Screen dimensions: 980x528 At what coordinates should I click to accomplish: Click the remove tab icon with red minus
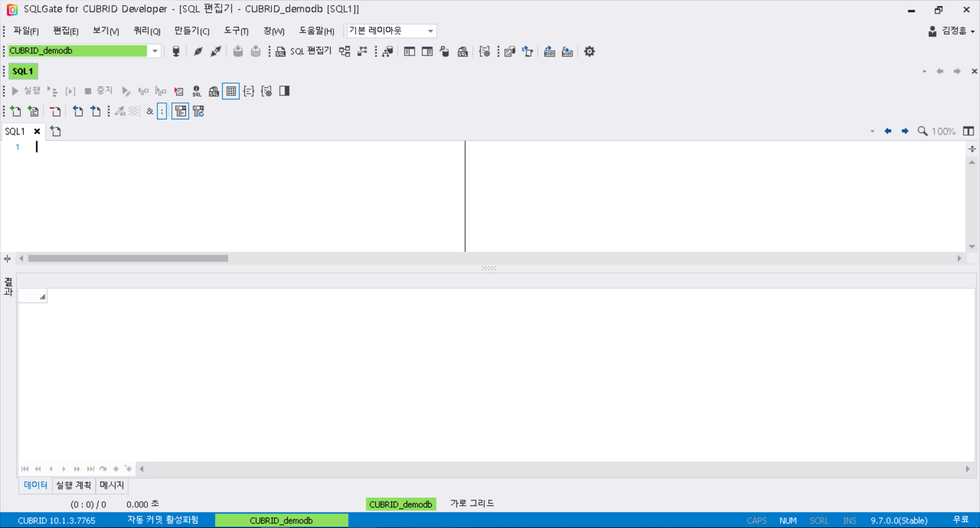click(x=55, y=111)
